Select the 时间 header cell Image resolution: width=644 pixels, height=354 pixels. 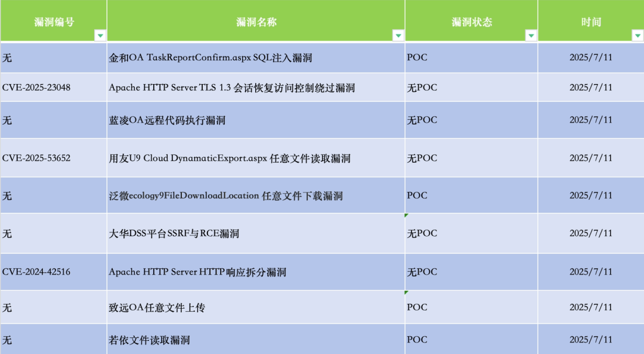click(591, 21)
